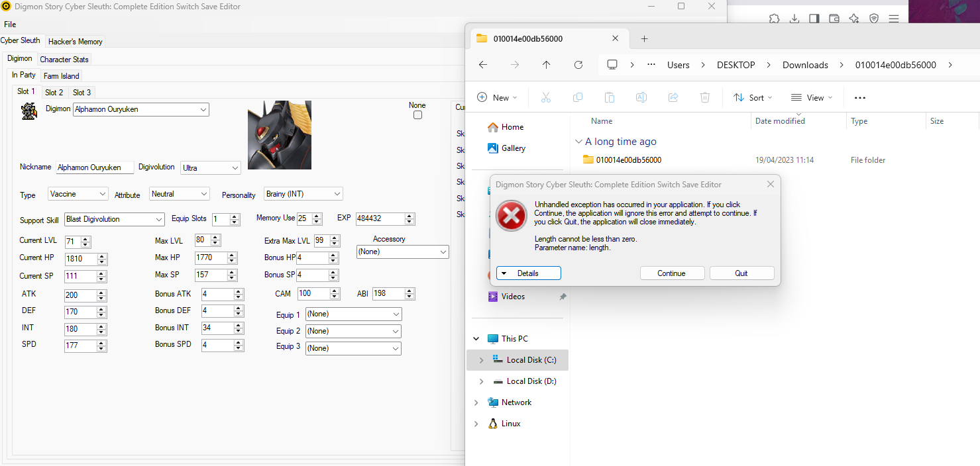Open the New menu button in Explorer
This screenshot has height=466, width=980.
pyautogui.click(x=497, y=97)
